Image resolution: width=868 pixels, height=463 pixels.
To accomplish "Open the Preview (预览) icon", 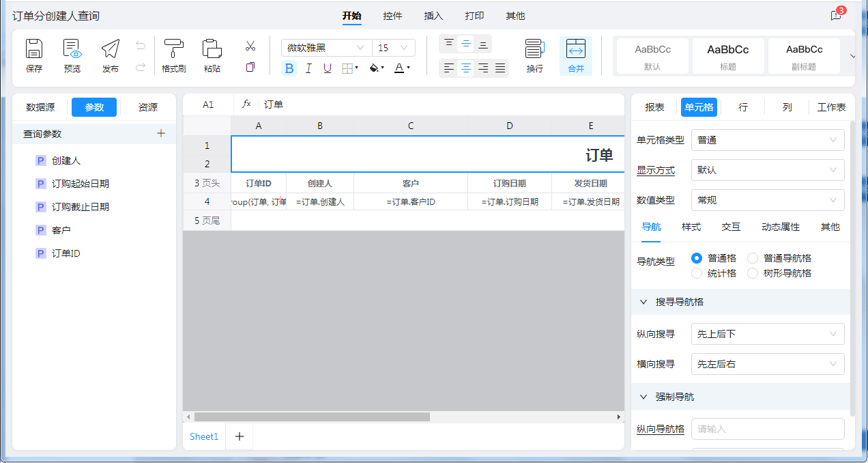I will click(x=72, y=49).
